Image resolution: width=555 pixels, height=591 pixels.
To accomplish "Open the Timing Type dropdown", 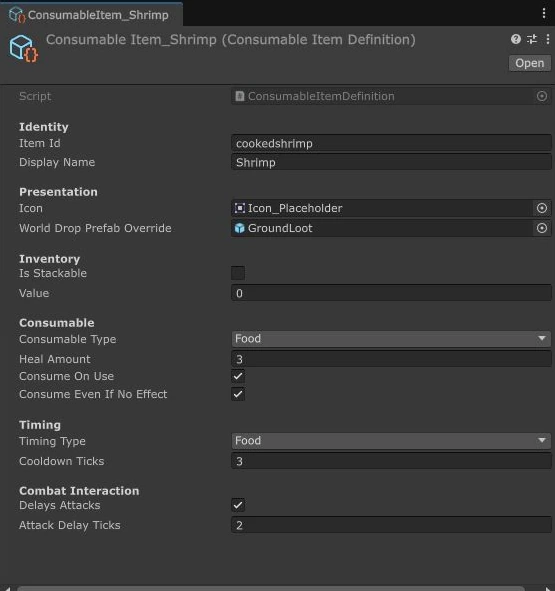I will [x=391, y=440].
